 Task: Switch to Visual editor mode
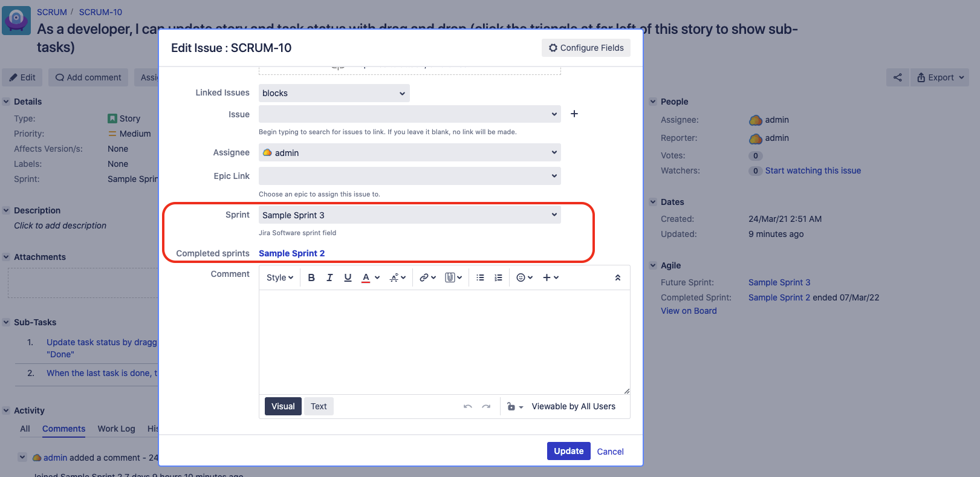pyautogui.click(x=283, y=406)
